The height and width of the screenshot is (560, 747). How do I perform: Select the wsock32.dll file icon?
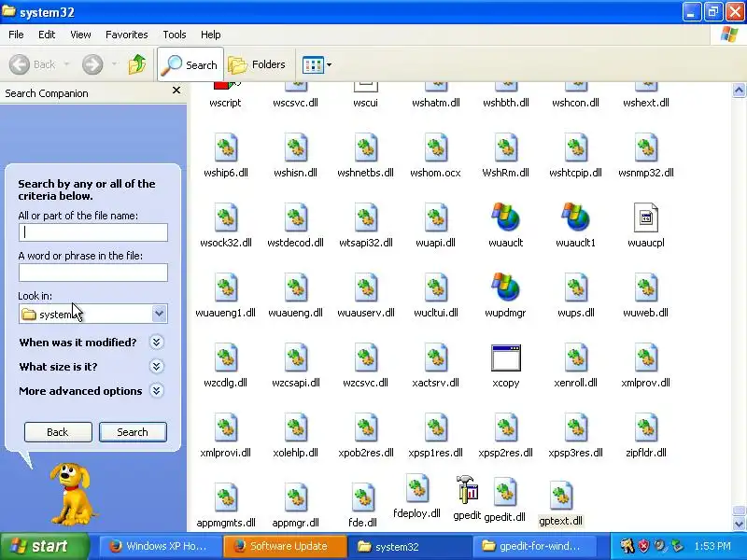pyautogui.click(x=226, y=217)
